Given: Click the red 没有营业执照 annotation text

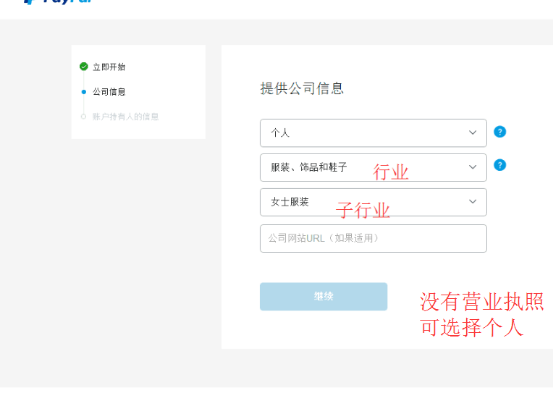Looking at the screenshot, I should tap(482, 302).
